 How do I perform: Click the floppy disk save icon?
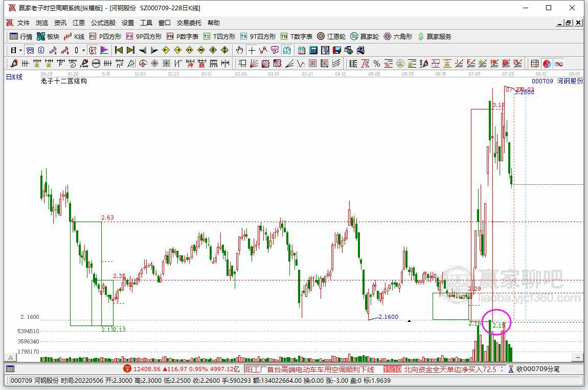tap(337, 50)
